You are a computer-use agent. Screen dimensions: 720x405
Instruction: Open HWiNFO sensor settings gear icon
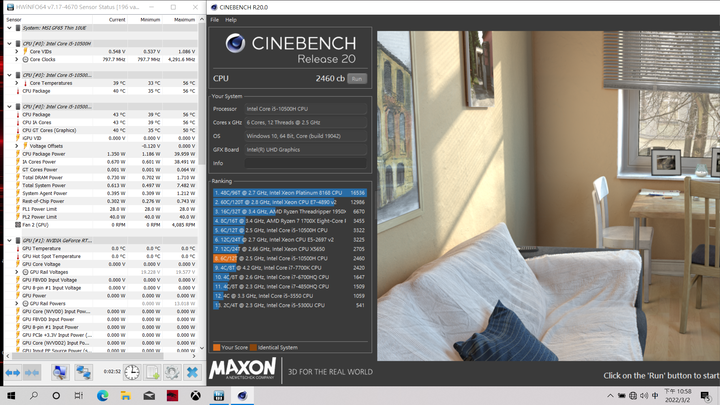tap(172, 372)
